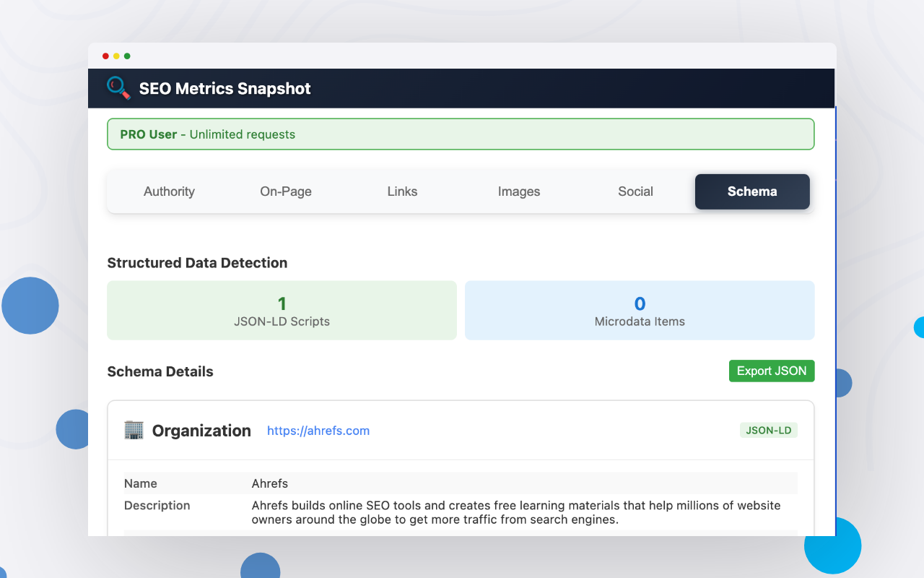Click the Ahrefs name value row
The height and width of the screenshot is (578, 924).
pos(270,483)
